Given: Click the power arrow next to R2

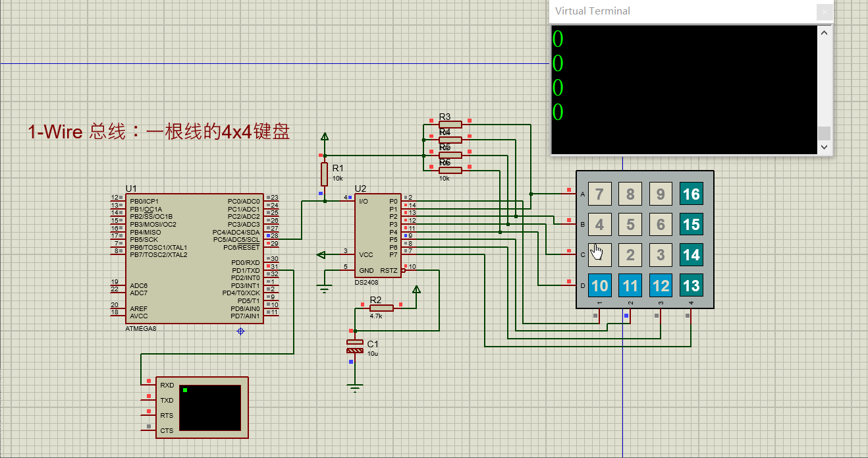Looking at the screenshot, I should (416, 289).
